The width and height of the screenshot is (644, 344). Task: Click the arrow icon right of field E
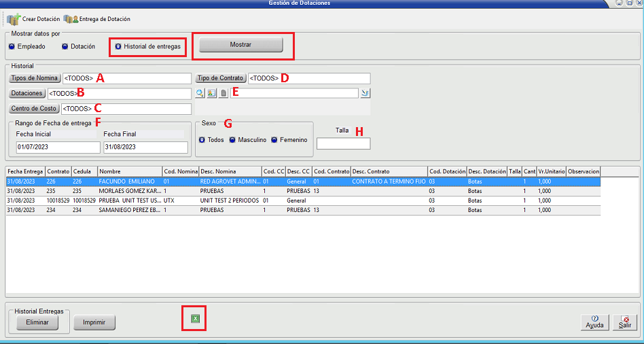pos(365,94)
